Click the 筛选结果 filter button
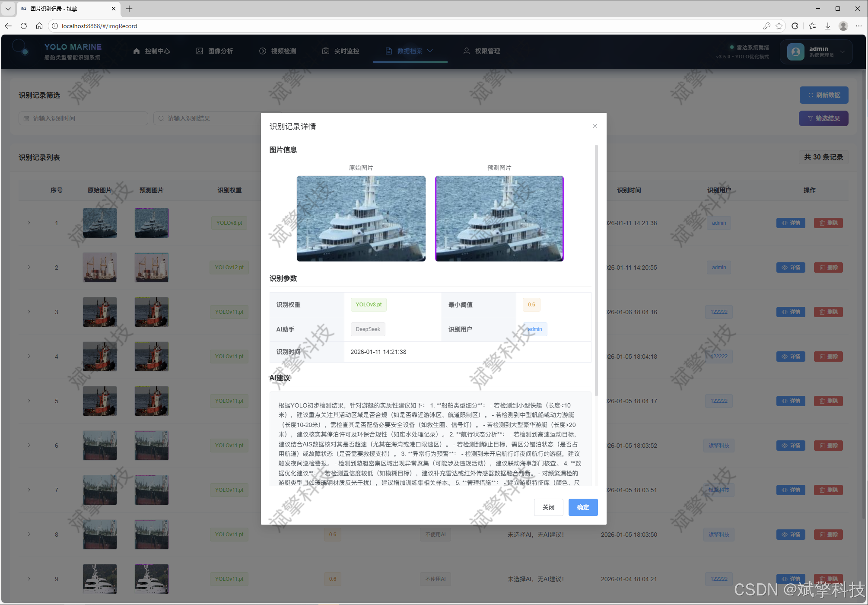Screen dimensions: 868x605 [x=823, y=118]
